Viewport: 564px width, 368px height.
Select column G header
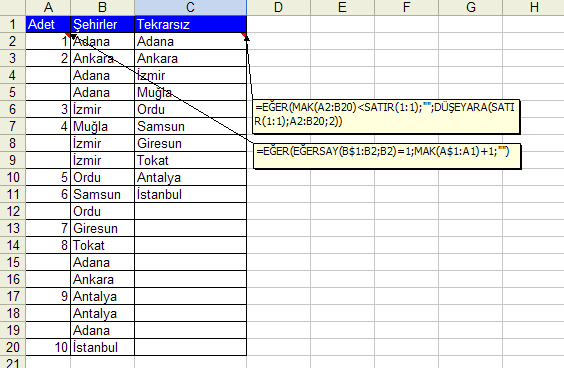point(470,7)
